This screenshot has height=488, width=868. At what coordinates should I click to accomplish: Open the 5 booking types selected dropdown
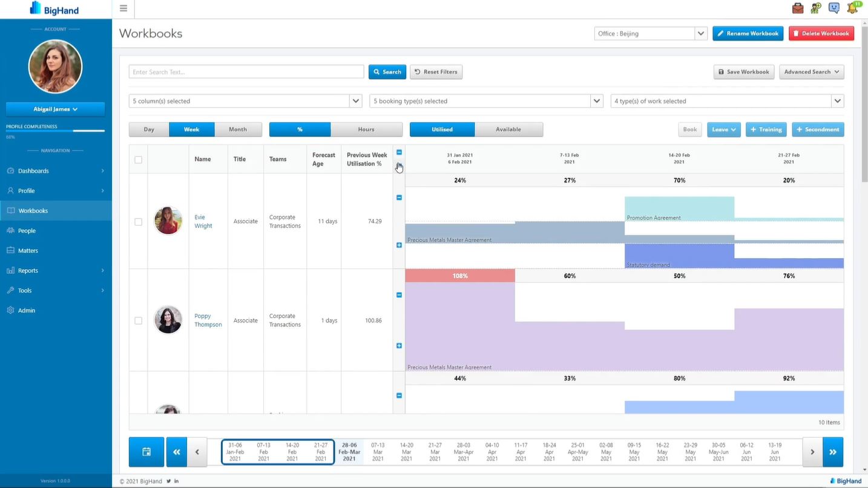[596, 100]
